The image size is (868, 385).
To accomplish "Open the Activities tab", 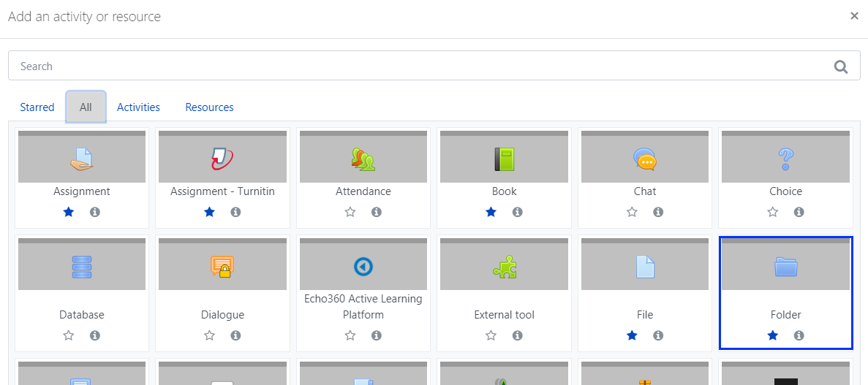I will [x=138, y=107].
